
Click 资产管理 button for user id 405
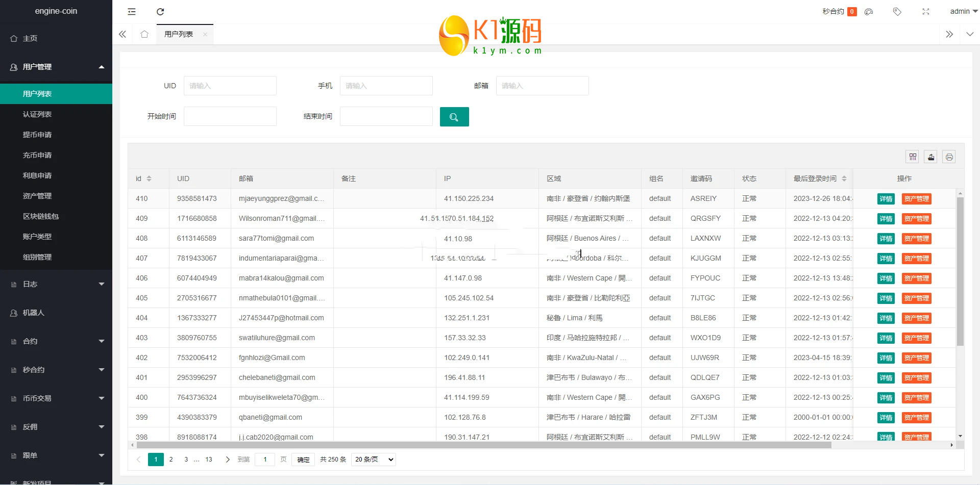(x=916, y=298)
